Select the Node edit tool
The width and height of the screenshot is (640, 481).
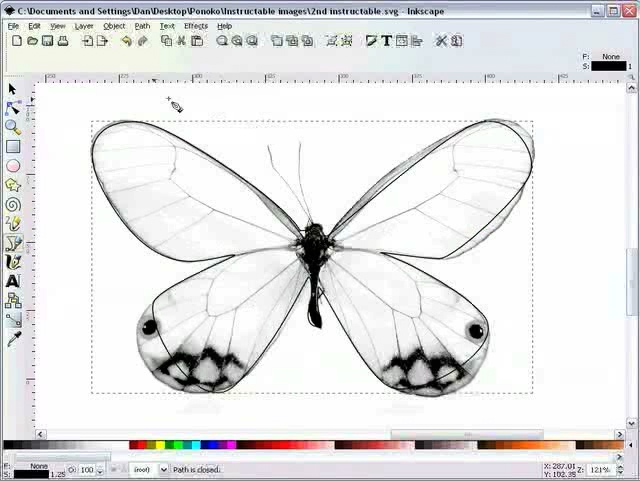click(x=13, y=108)
